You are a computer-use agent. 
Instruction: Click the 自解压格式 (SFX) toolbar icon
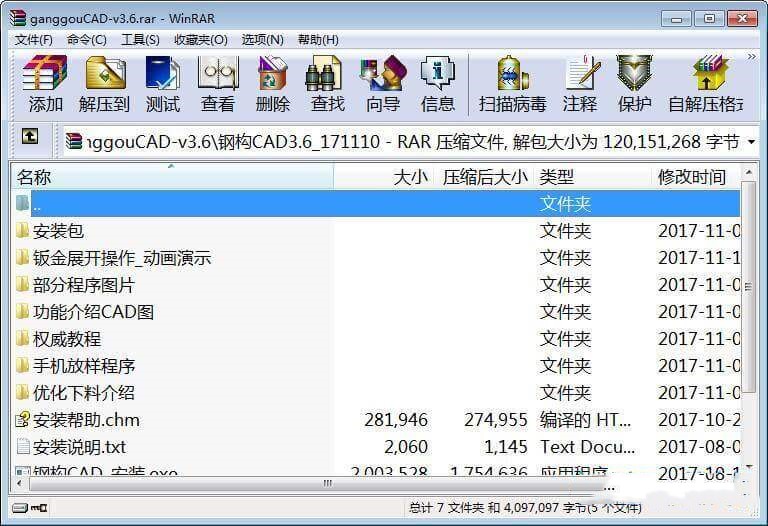click(x=709, y=73)
